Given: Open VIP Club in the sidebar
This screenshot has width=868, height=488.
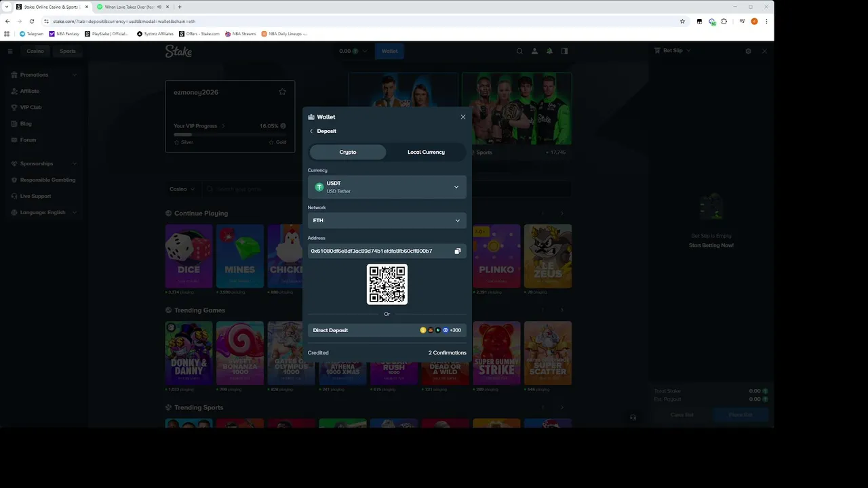Looking at the screenshot, I should 31,107.
